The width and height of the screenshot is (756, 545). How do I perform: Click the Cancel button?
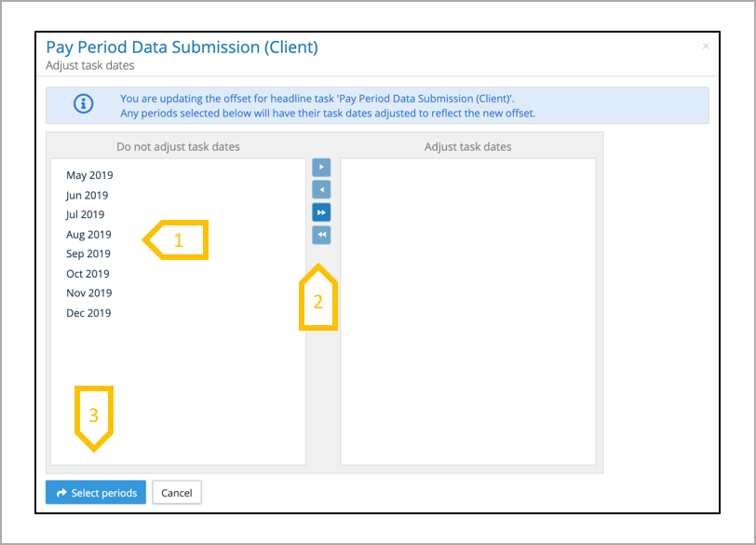177,493
